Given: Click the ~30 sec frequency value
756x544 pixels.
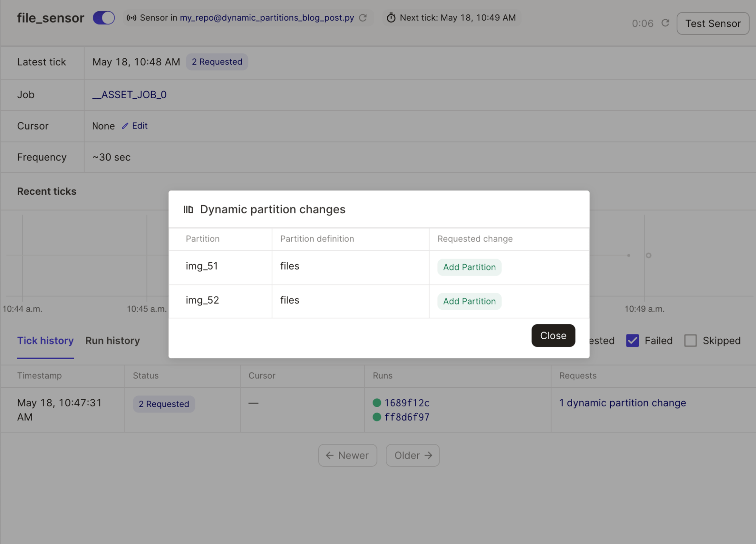Looking at the screenshot, I should 112,157.
